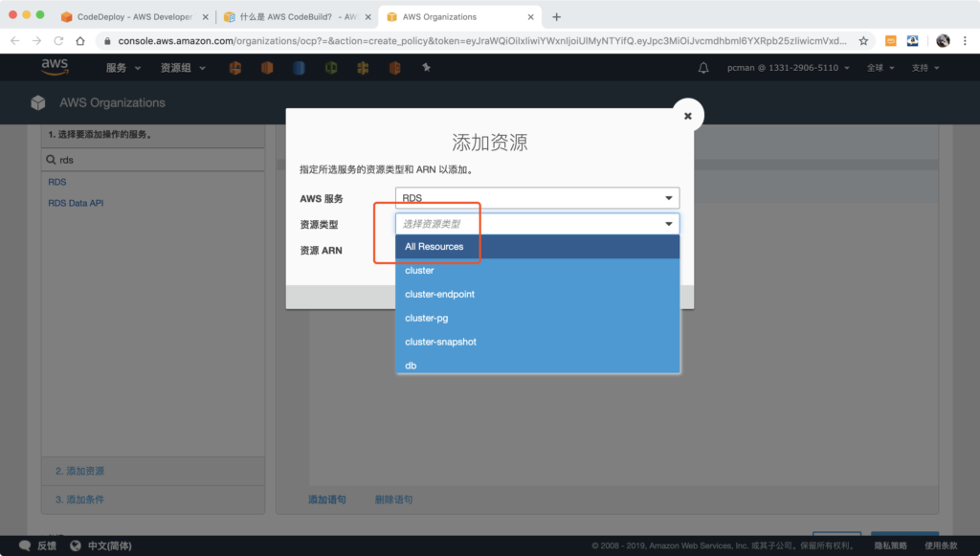Click the pin shortcuts icon
Screen dimensions: 980x556
(426, 67)
